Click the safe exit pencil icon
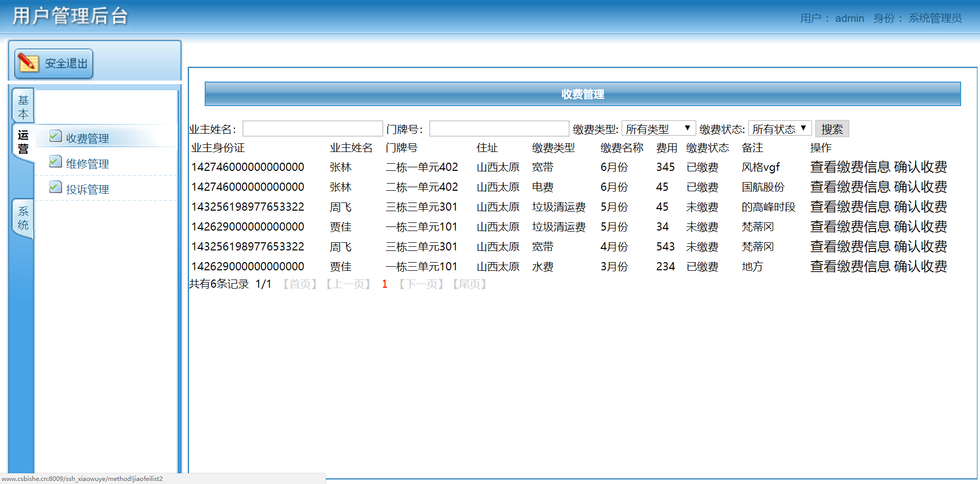Image resolution: width=980 pixels, height=484 pixels. 28,63
